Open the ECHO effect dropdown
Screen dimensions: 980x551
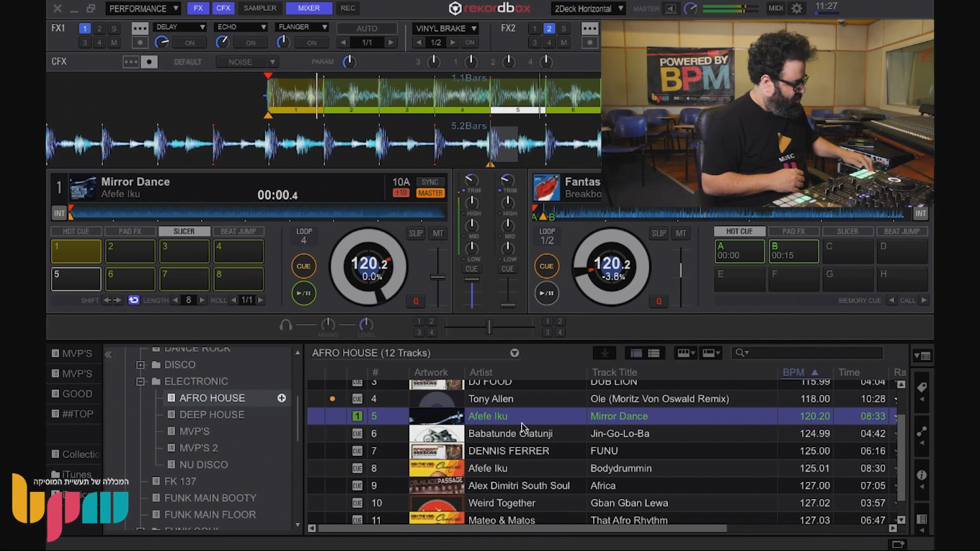(x=241, y=27)
